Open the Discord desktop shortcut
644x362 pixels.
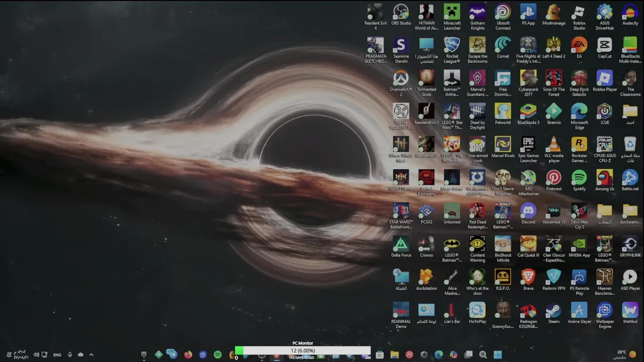pos(528,214)
